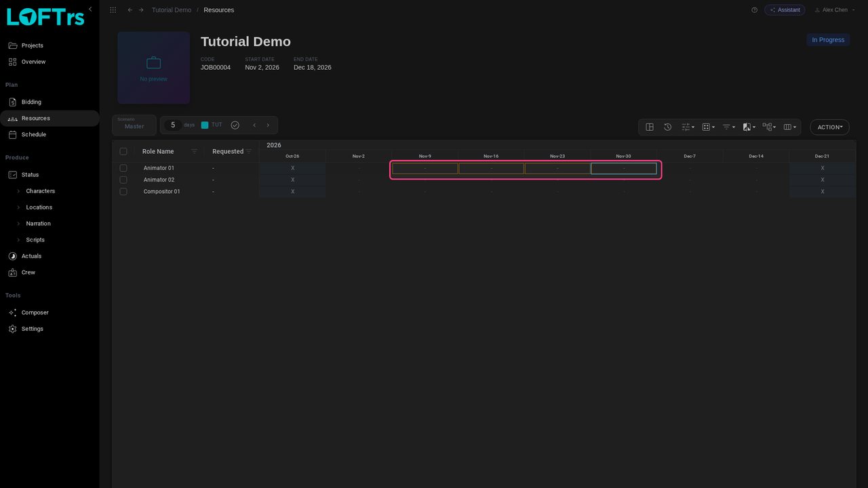Screen dimensions: 868x488
Task: Step to previous period with left chevron
Action: pyautogui.click(x=254, y=125)
